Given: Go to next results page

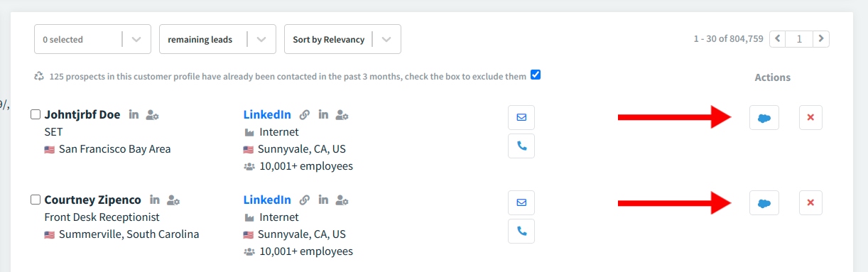Looking at the screenshot, I should click(x=822, y=38).
